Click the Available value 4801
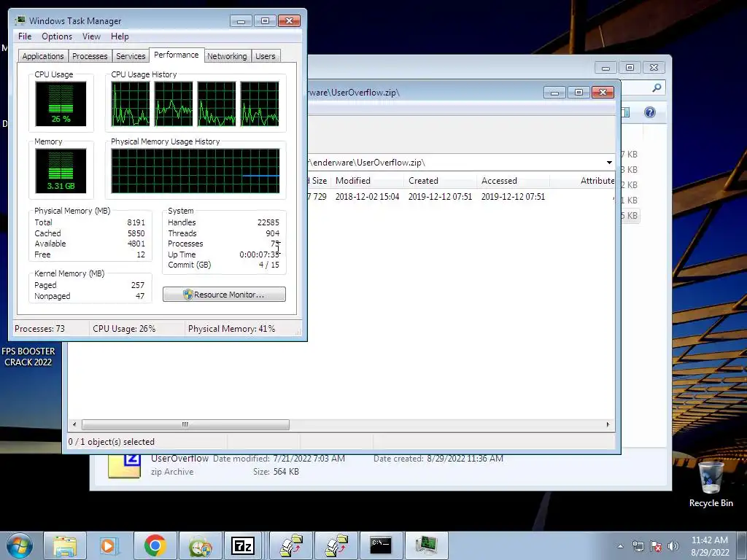 click(x=136, y=244)
